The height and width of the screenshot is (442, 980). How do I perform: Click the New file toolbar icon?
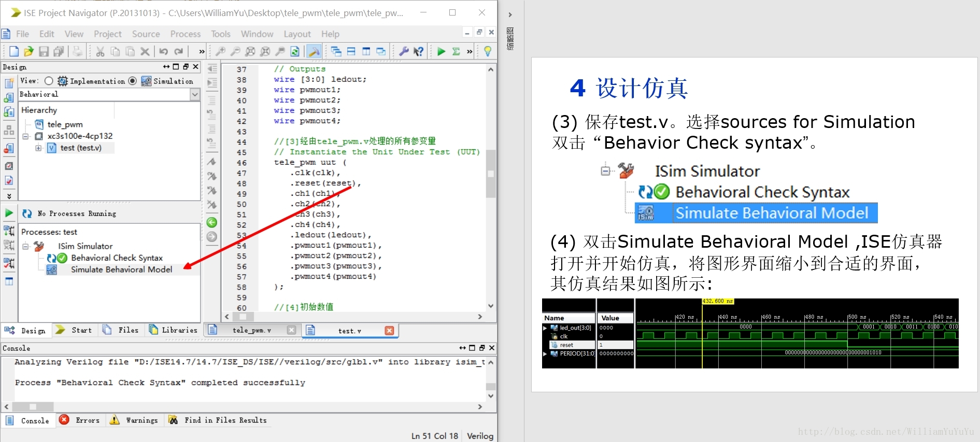pyautogui.click(x=14, y=51)
